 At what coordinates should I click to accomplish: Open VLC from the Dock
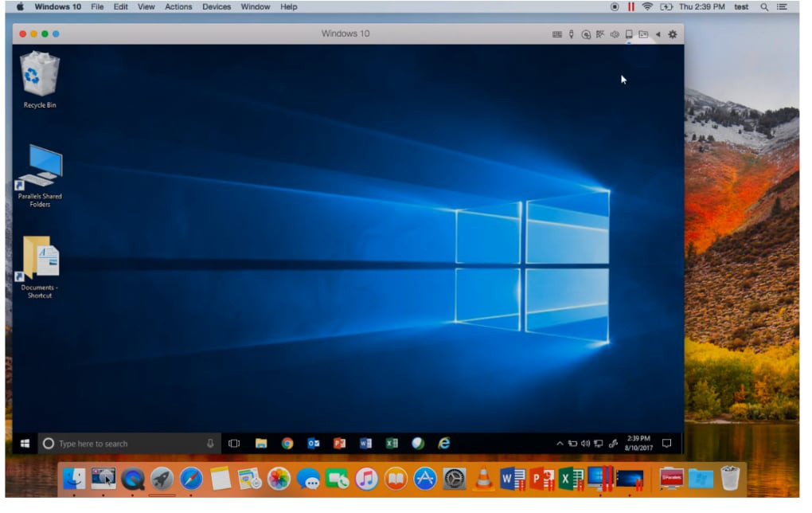[x=483, y=478]
